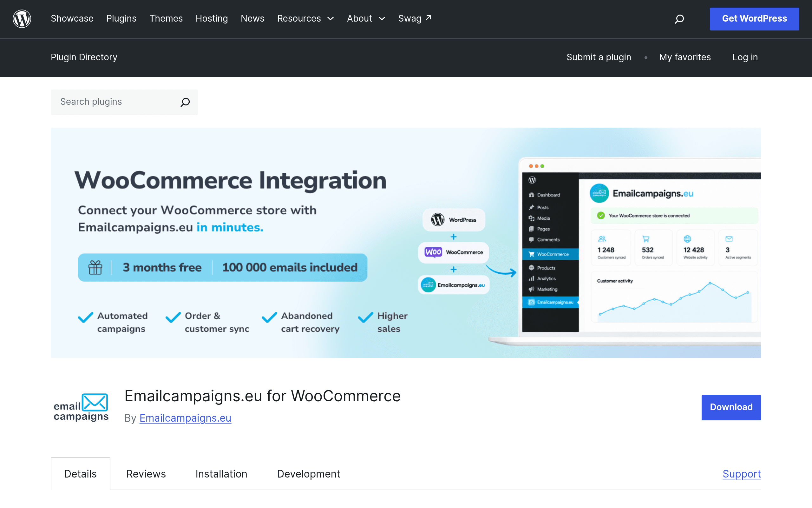812x508 pixels.
Task: Switch to the Installation tab
Action: [221, 474]
